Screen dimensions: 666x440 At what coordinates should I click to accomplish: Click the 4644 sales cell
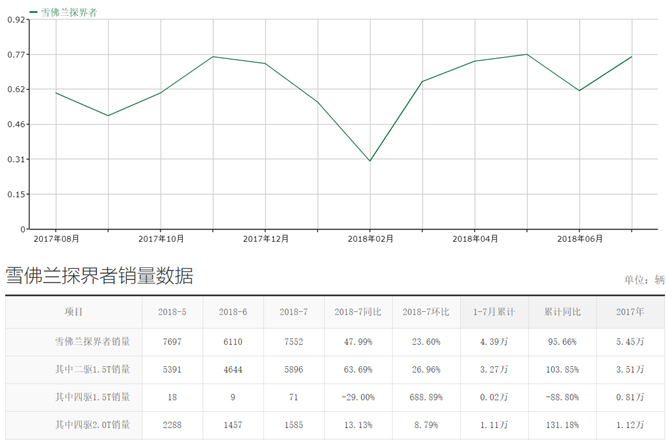click(233, 369)
